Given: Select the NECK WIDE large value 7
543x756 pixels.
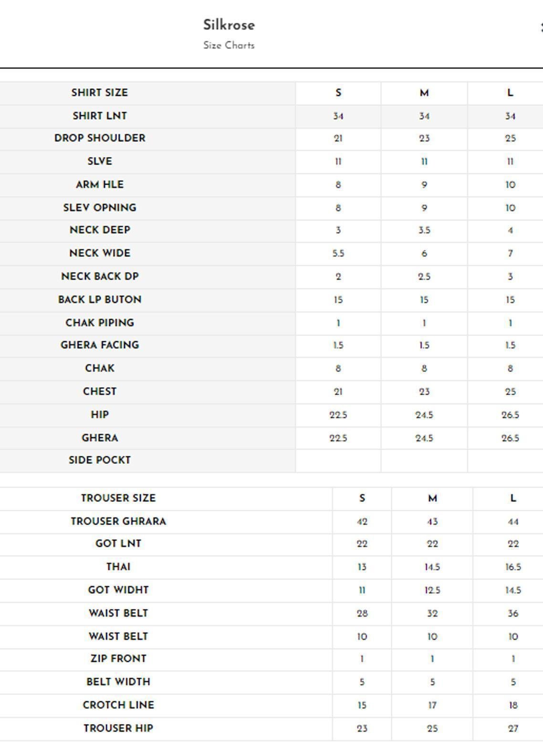Looking at the screenshot, I should (x=510, y=253).
